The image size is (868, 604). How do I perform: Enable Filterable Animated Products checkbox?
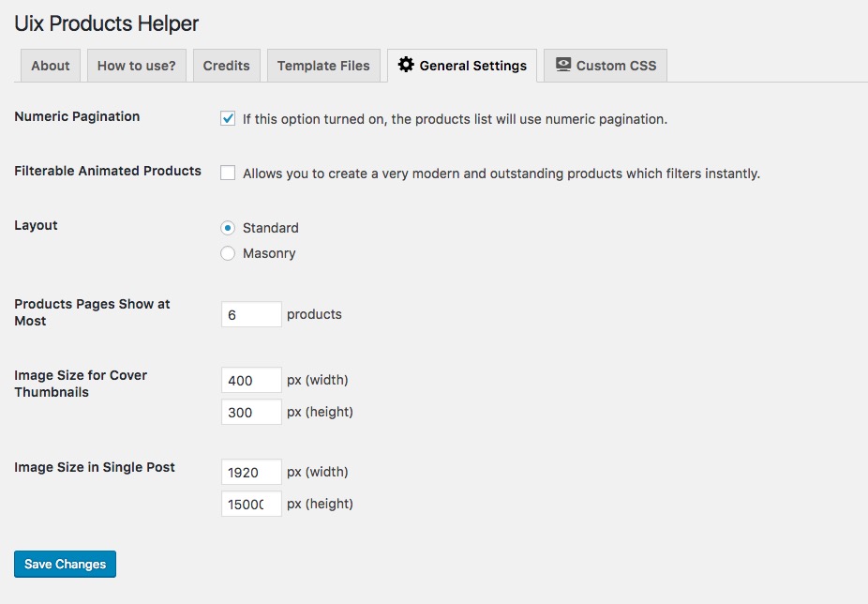[x=228, y=173]
